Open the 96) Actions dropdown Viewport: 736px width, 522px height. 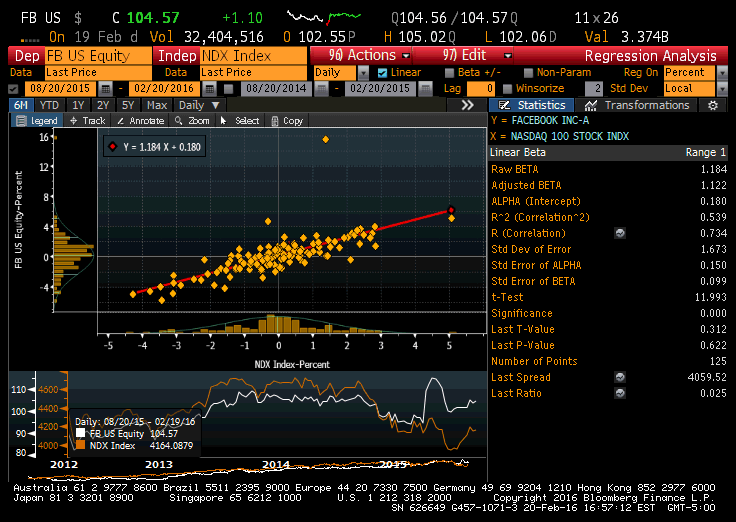click(360, 55)
